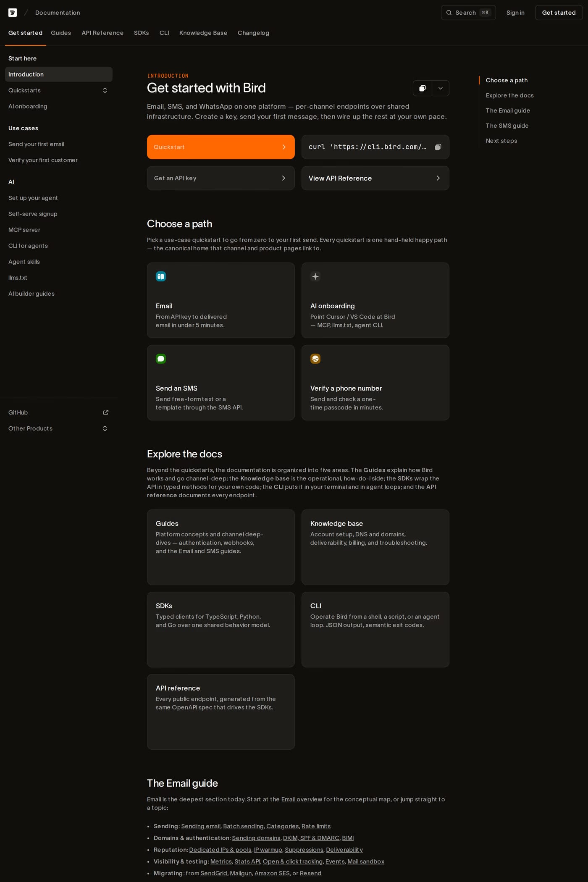The width and height of the screenshot is (588, 882).
Task: Select the Get started tab
Action: point(25,33)
